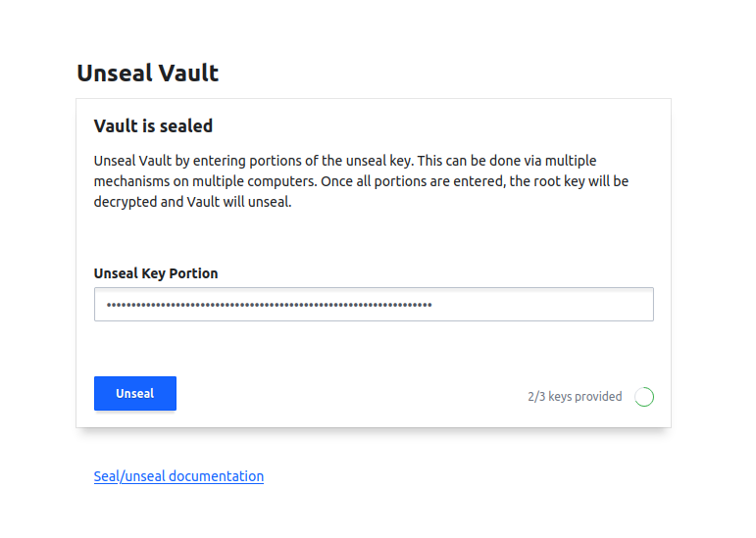The image size is (756, 538).
Task: Click the description line starting "mechanisms on multiple"
Action: click(x=360, y=182)
